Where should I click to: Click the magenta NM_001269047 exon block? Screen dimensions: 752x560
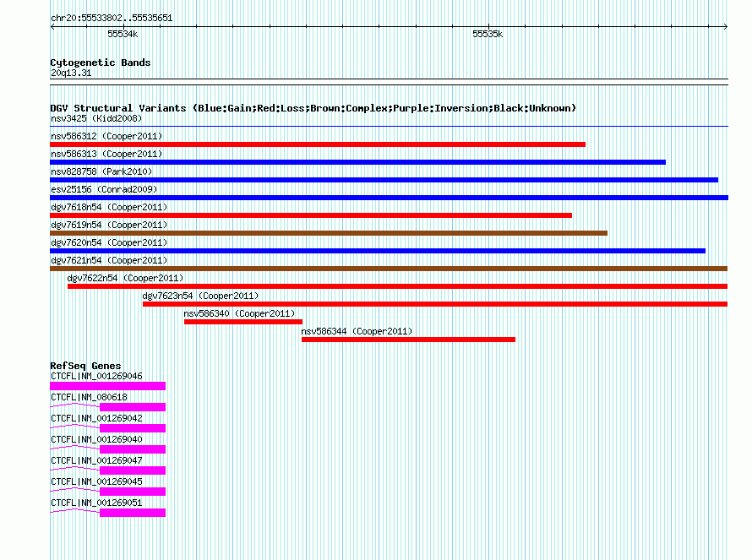pyautogui.click(x=133, y=470)
